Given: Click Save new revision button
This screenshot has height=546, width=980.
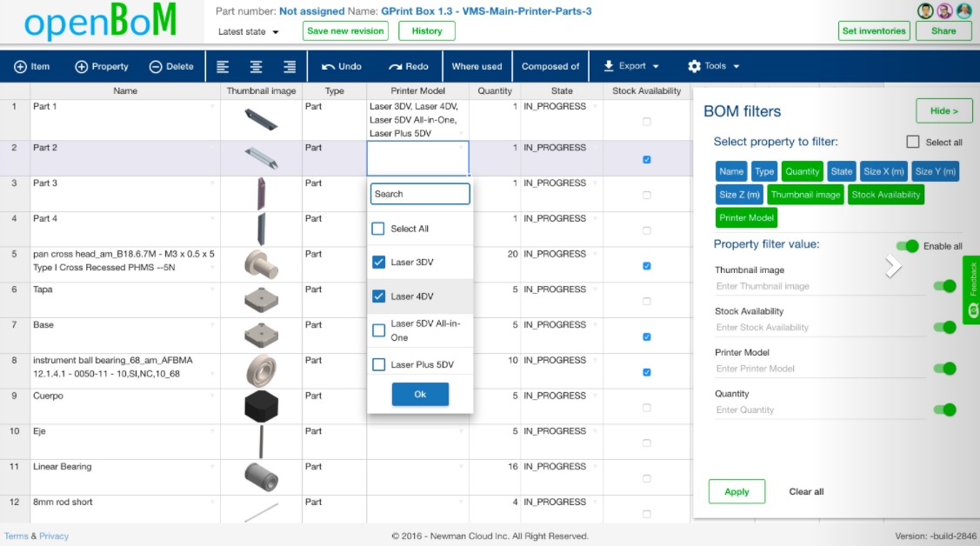Looking at the screenshot, I should 345,30.
